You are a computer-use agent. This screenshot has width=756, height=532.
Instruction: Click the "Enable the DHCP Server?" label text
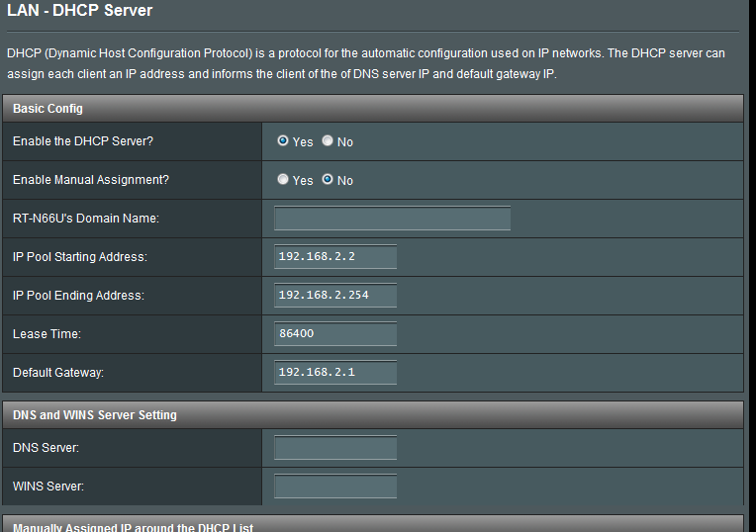pos(83,141)
